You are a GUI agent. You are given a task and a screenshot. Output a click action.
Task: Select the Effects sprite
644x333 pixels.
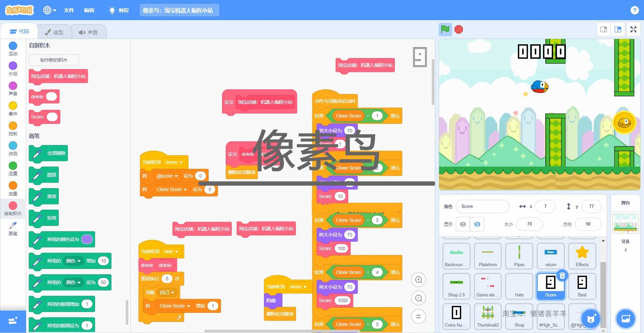[582, 256]
